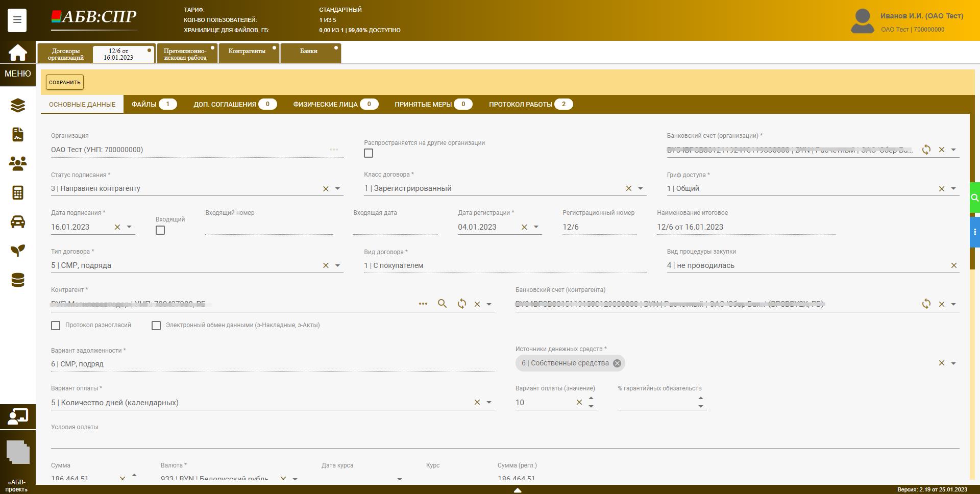Expand the Вариант оплаты dropdown
The image size is (980, 494).
coord(489,403)
